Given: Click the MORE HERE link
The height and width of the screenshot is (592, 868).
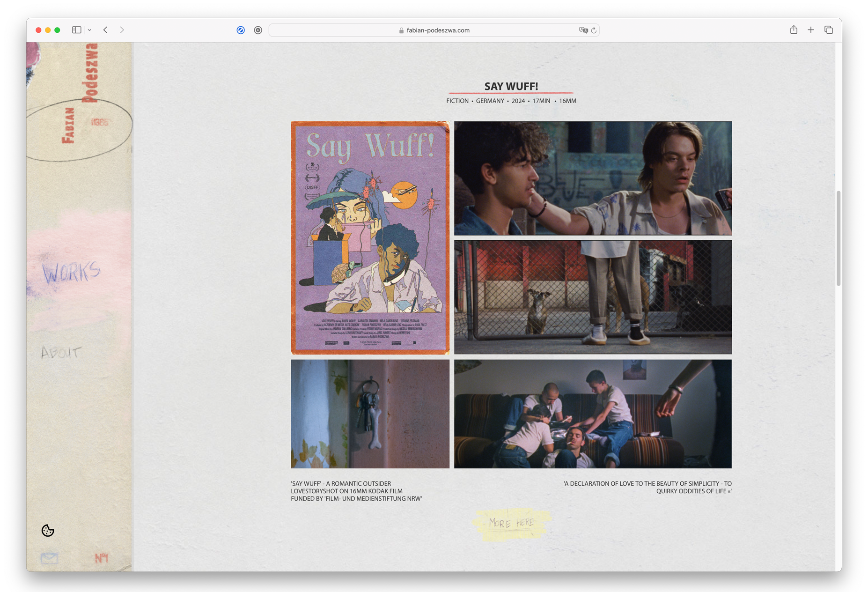Looking at the screenshot, I should (x=511, y=523).
